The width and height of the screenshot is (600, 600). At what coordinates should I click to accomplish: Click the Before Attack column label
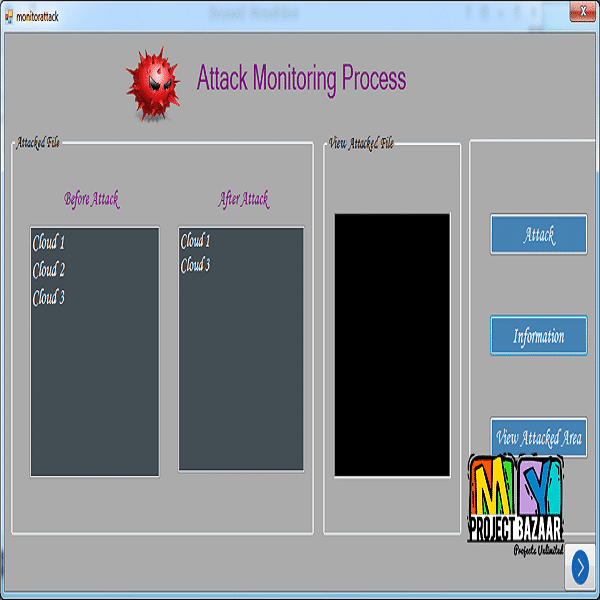(92, 199)
